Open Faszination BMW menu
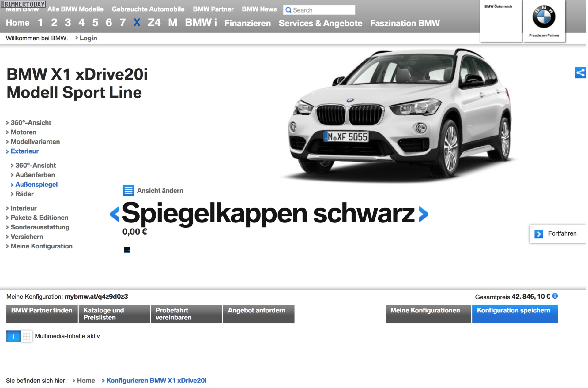This screenshot has width=588, height=388. [405, 23]
